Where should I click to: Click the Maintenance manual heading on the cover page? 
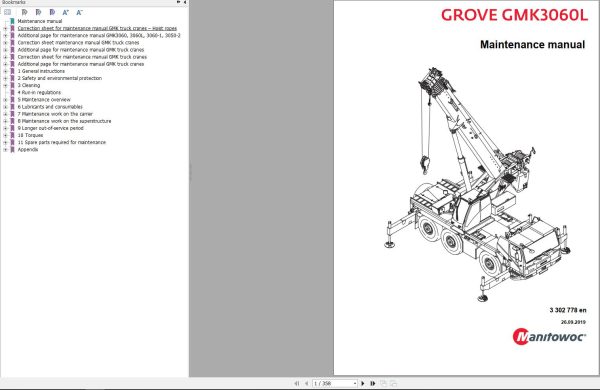click(x=532, y=44)
